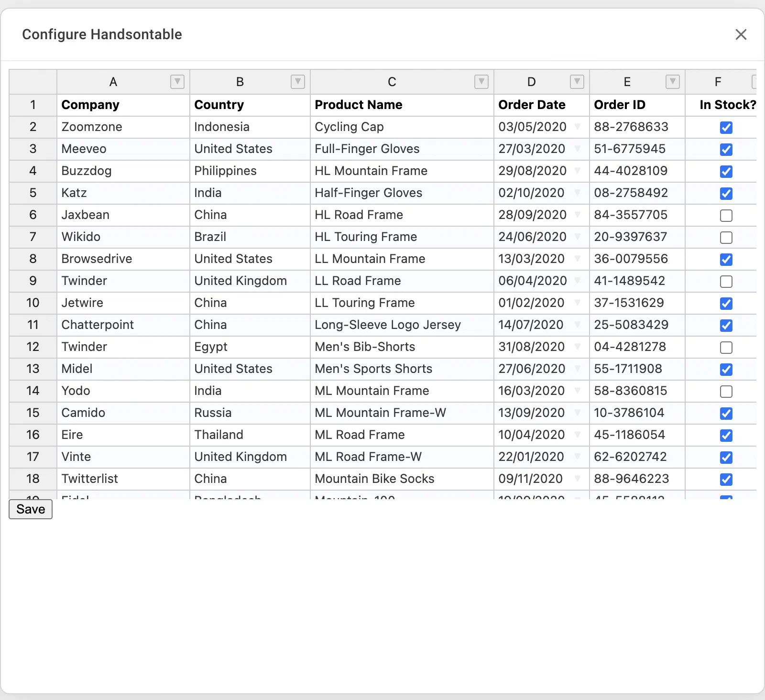The height and width of the screenshot is (700, 765).
Task: Select the HL Touring Frame cell
Action: [x=402, y=237]
